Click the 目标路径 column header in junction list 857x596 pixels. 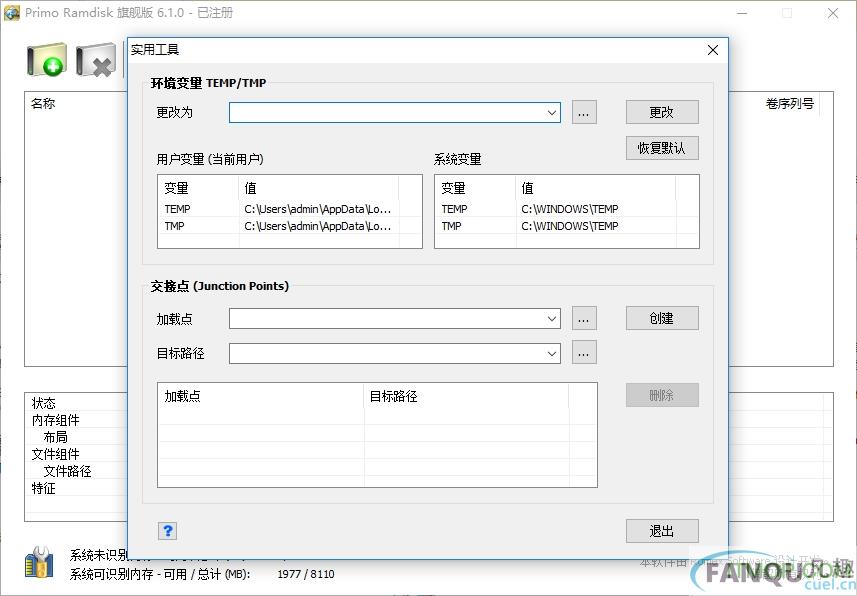point(467,396)
